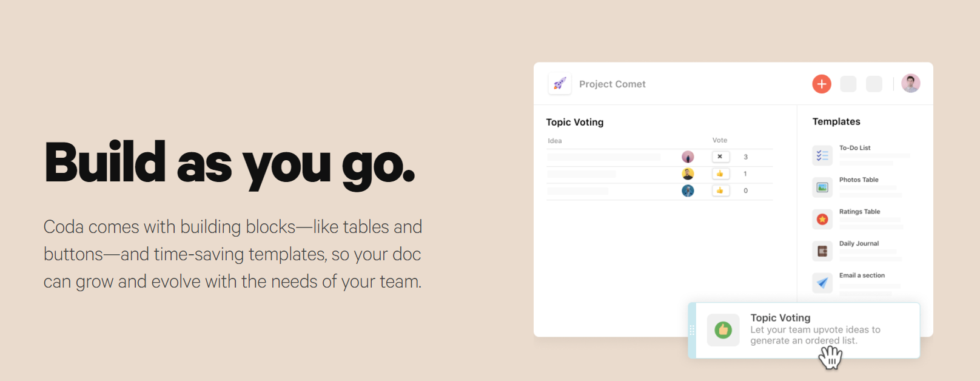Select the Photos Table template icon

click(x=822, y=187)
